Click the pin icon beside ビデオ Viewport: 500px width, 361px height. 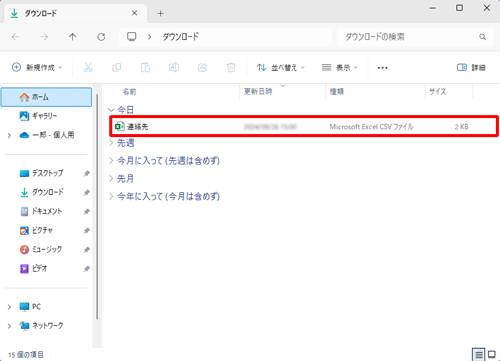pos(87,268)
